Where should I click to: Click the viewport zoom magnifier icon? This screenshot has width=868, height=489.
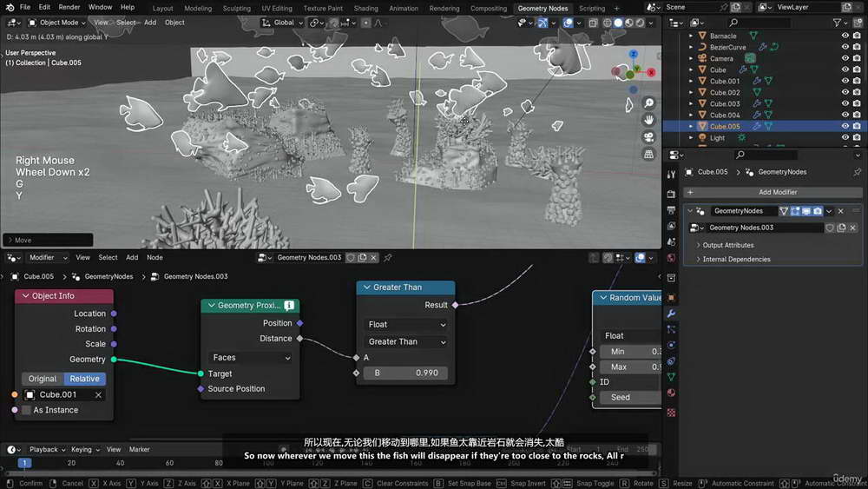648,103
